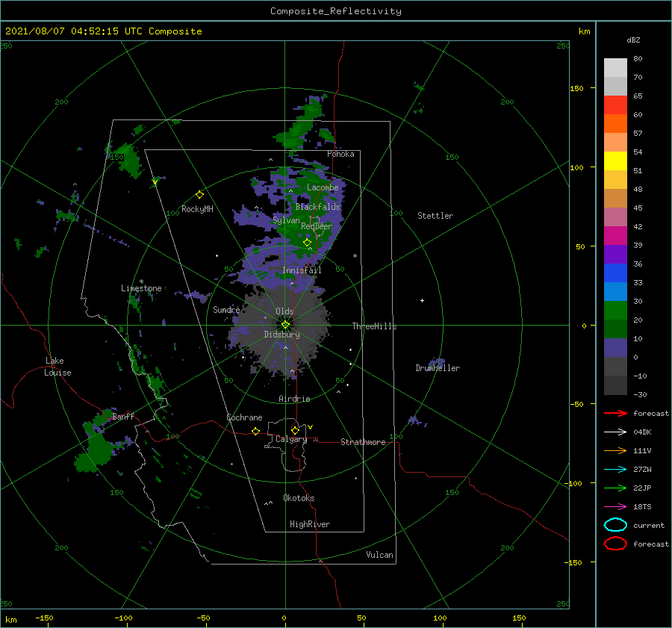
Task: Pick the red 65-60 dBZ swatch
Action: pos(615,105)
